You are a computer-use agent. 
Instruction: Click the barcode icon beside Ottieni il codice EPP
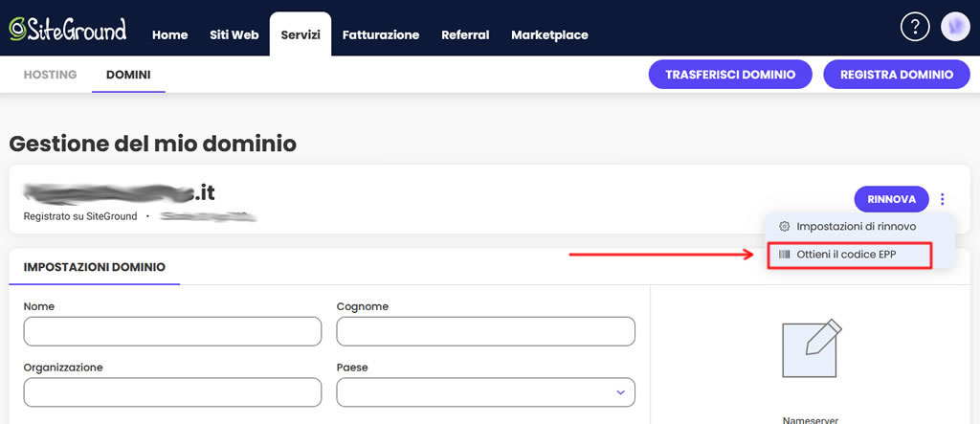[x=785, y=255]
